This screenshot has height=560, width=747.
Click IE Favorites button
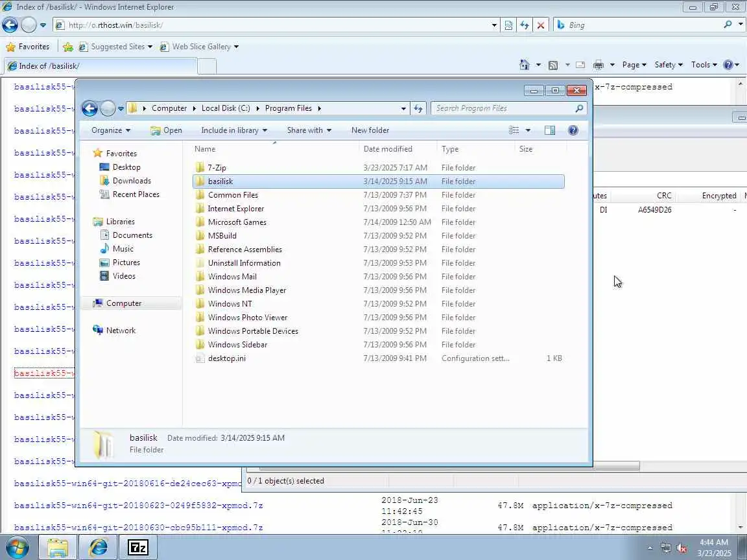(x=28, y=47)
